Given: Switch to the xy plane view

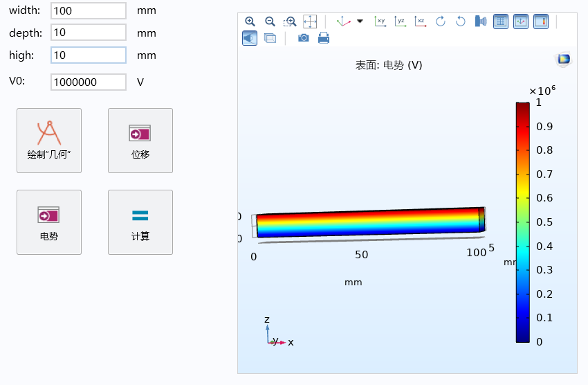Looking at the screenshot, I should 380,21.
